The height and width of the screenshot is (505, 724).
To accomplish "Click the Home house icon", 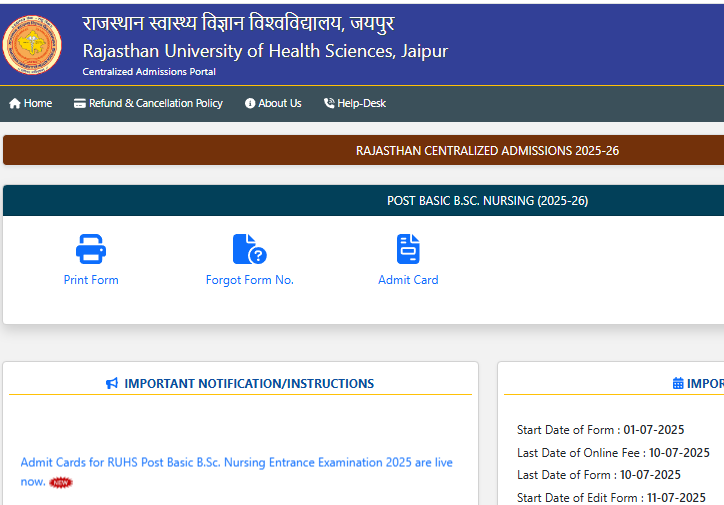I will coord(15,103).
